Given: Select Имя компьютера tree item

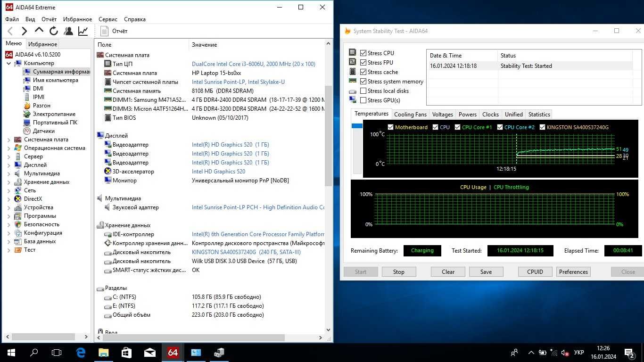Looking at the screenshot, I should click(x=51, y=80).
